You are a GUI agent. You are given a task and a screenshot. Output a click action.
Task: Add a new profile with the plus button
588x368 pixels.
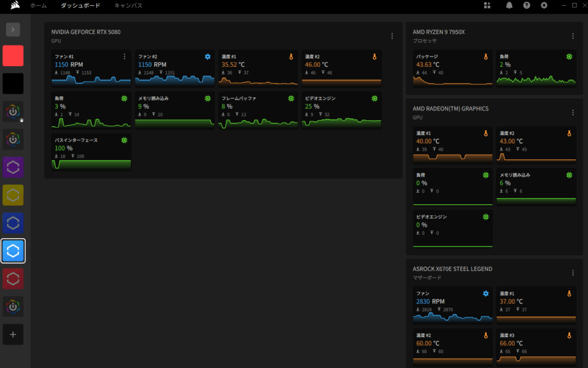click(13, 334)
